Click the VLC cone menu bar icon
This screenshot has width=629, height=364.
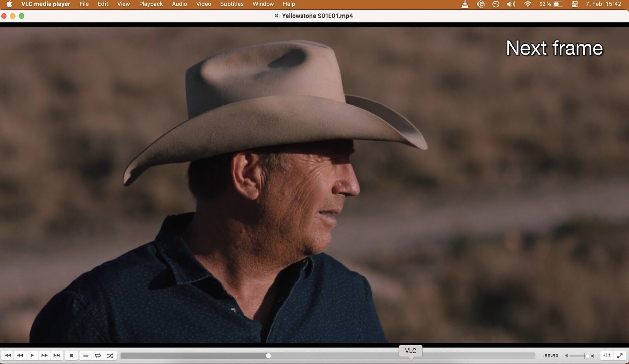pyautogui.click(x=465, y=4)
